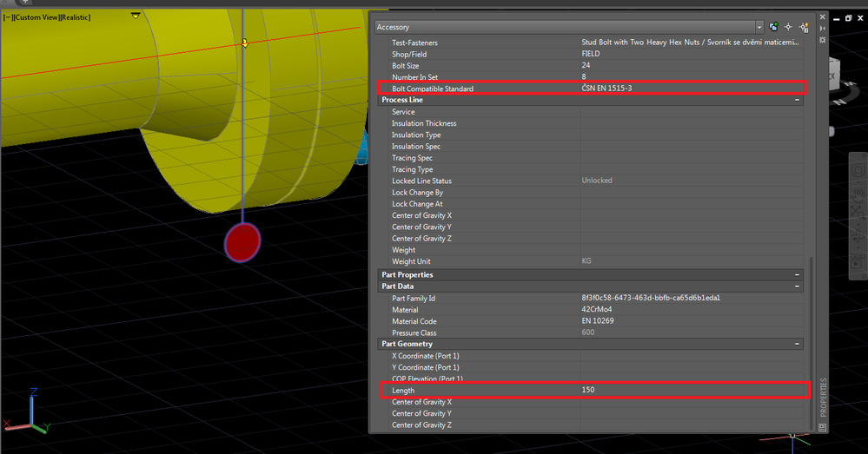Screen dimensions: 868x454
Task: Select X Coordinate (Port 1) row
Action: tap(590, 356)
